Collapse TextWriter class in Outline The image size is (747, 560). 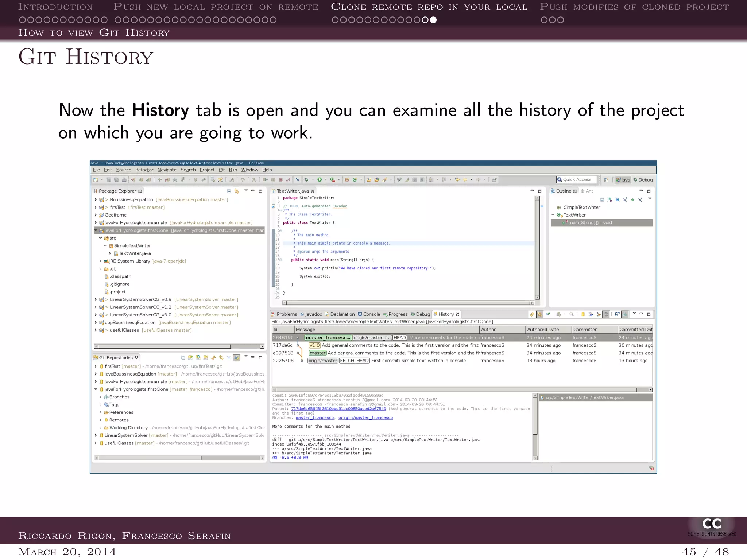(x=553, y=215)
